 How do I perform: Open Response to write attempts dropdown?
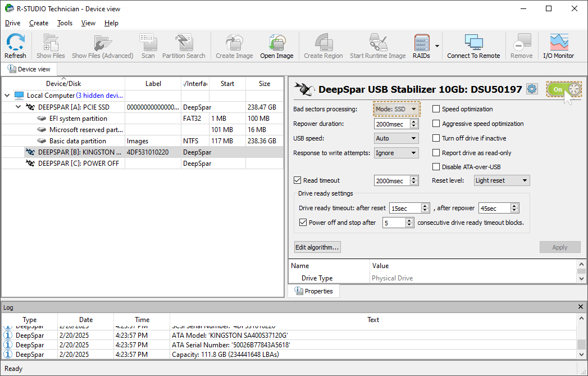point(396,153)
